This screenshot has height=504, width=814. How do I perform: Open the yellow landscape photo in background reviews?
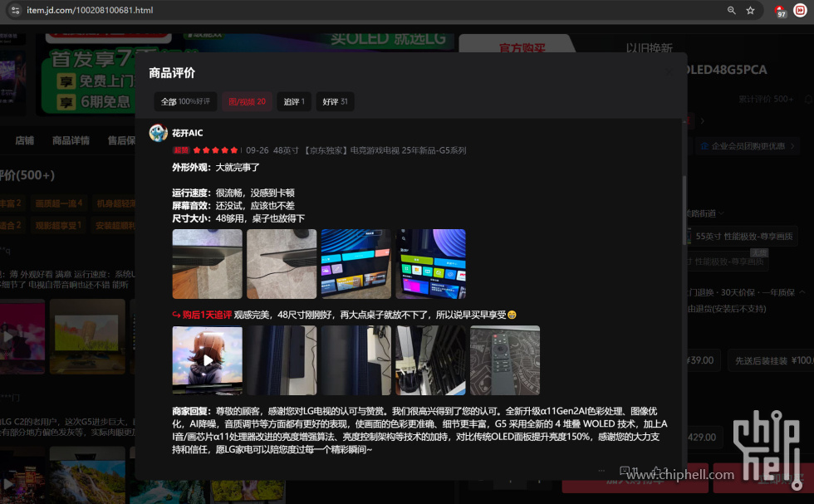[87, 336]
